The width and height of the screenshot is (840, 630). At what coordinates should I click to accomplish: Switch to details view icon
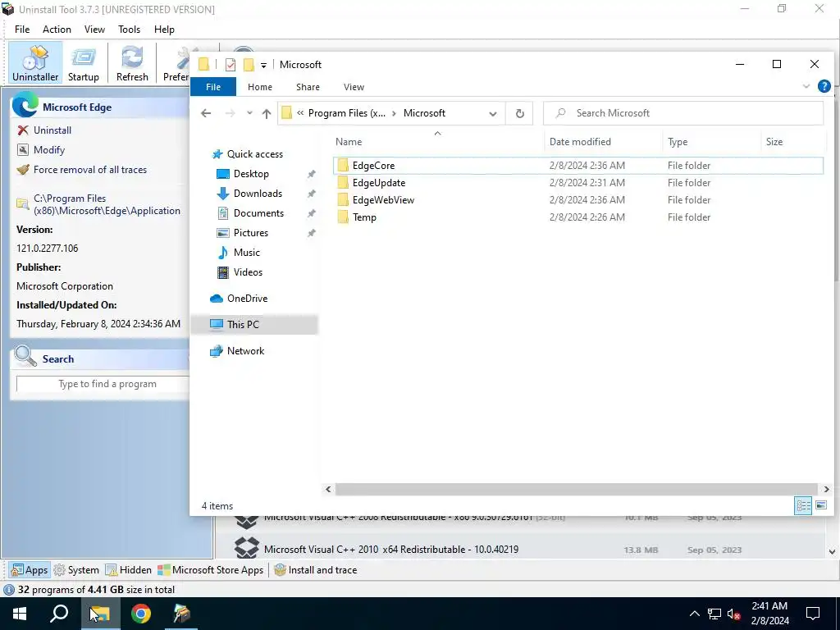click(x=802, y=505)
